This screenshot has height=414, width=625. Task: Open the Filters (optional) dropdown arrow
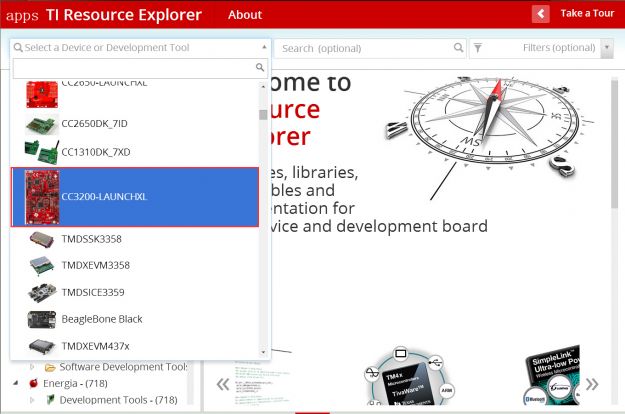607,47
